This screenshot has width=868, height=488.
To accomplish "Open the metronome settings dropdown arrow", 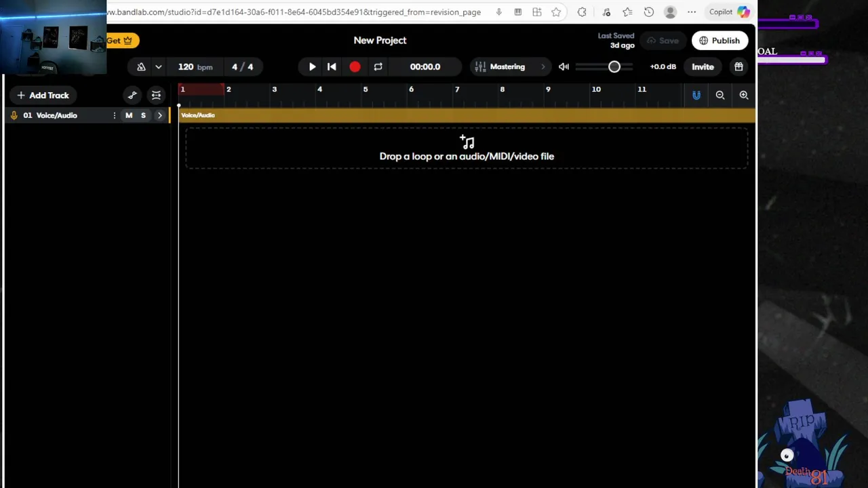I will coord(158,67).
